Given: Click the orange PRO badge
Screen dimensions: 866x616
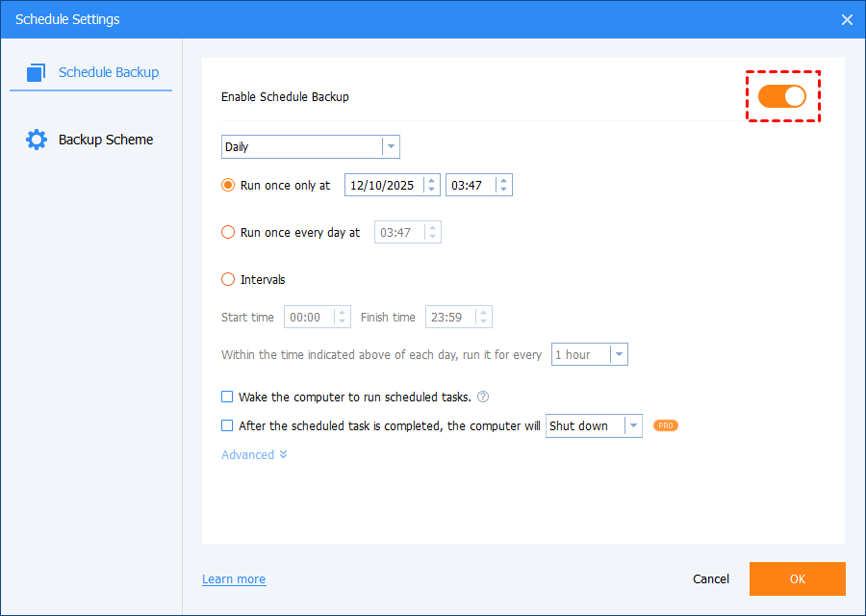Looking at the screenshot, I should (x=666, y=425).
